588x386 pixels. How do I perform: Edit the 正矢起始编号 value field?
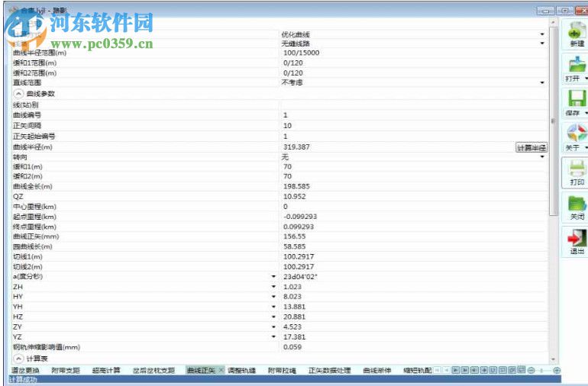tap(413, 136)
